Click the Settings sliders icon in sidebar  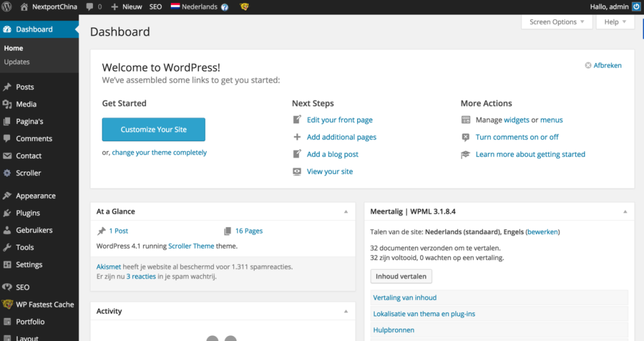(7, 265)
